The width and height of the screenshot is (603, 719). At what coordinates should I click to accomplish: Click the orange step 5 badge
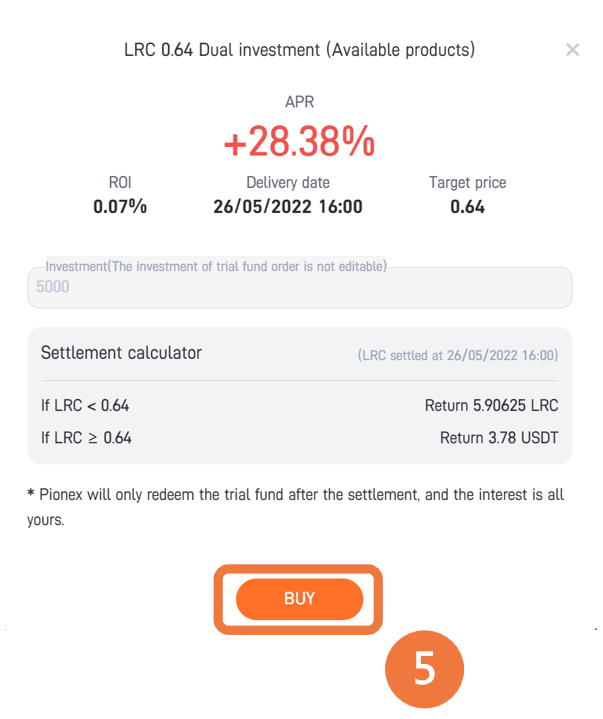425,669
